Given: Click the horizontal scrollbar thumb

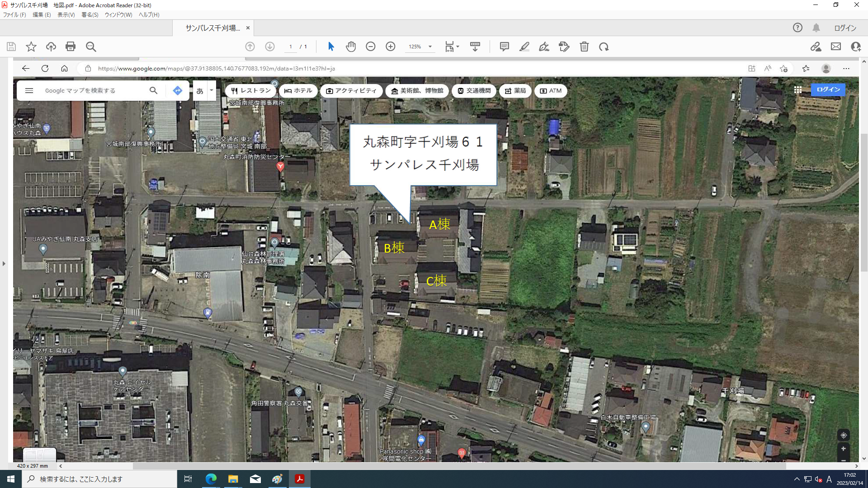Looking at the screenshot, I should click(459, 466).
